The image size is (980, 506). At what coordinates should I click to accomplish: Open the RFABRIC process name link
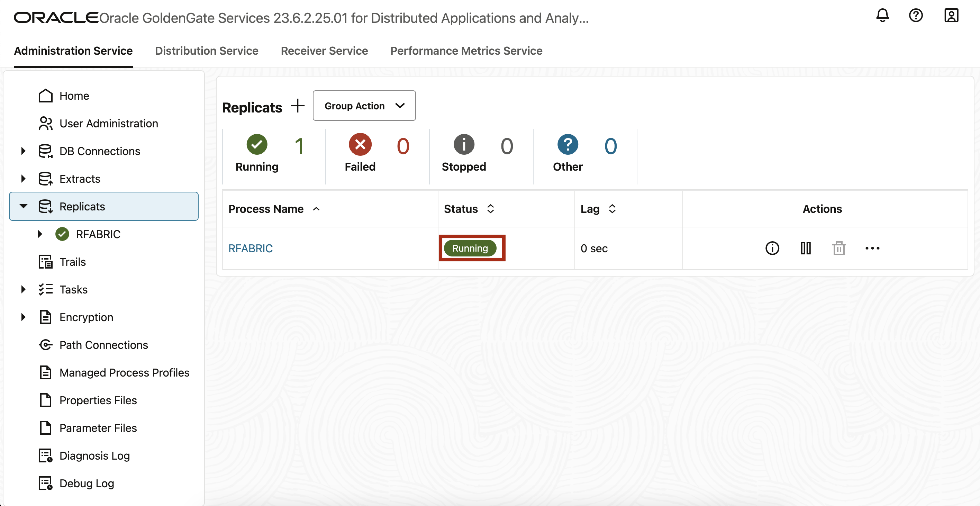[x=250, y=249]
